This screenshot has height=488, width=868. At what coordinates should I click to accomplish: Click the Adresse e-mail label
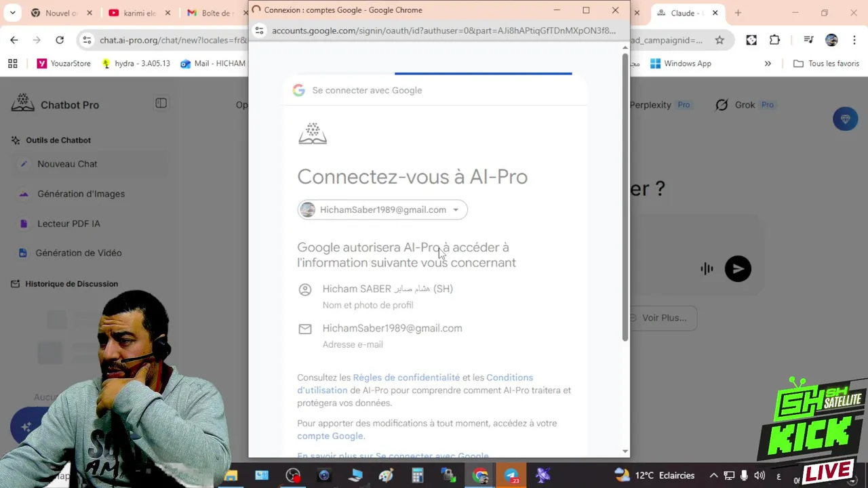353,344
